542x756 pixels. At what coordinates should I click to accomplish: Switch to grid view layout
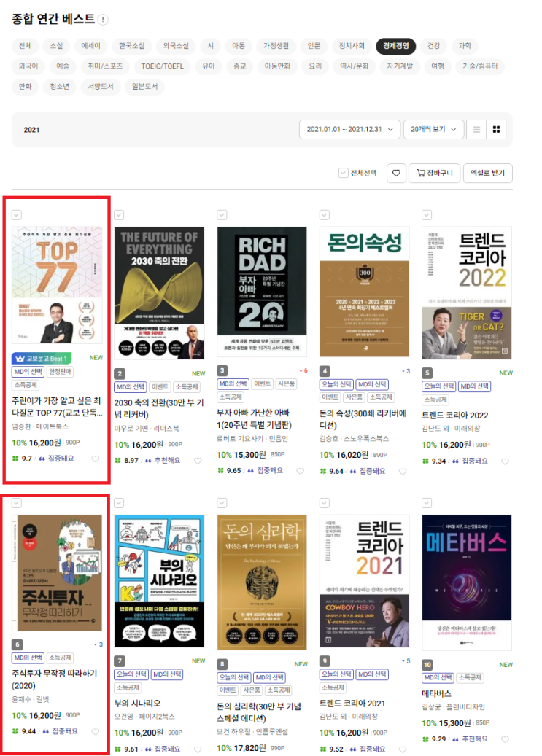496,129
